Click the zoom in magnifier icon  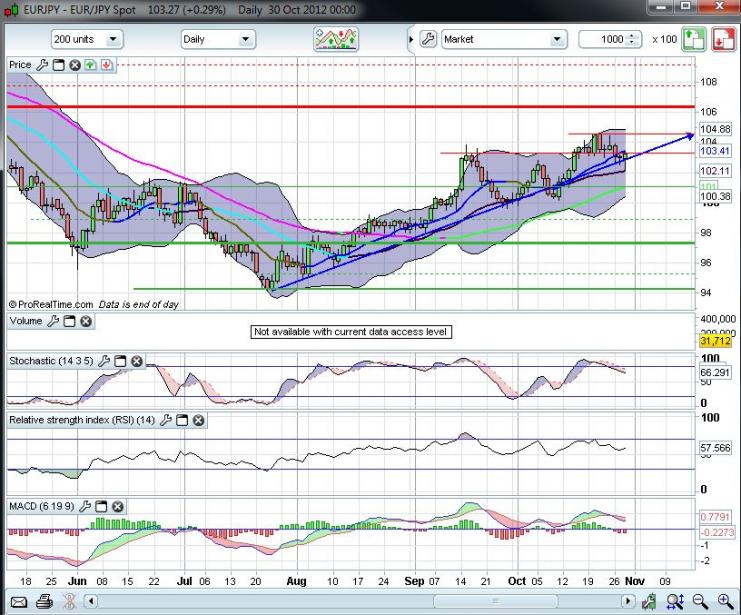[724, 601]
